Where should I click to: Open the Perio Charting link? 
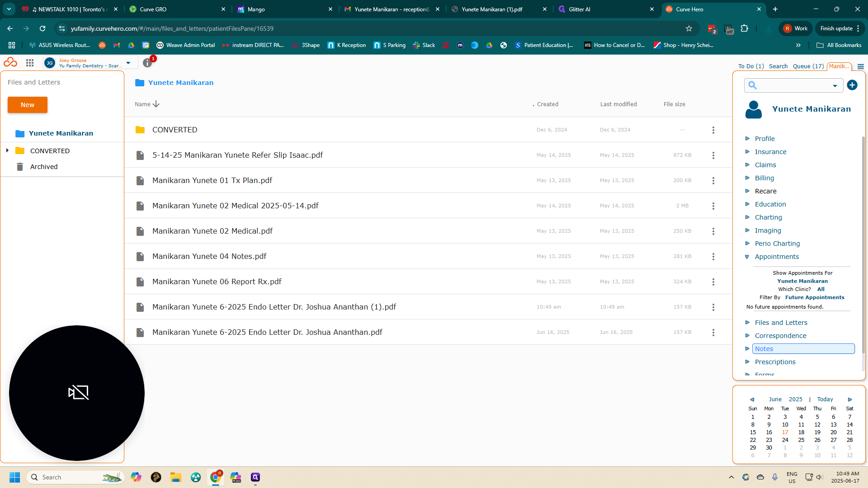[x=777, y=244]
